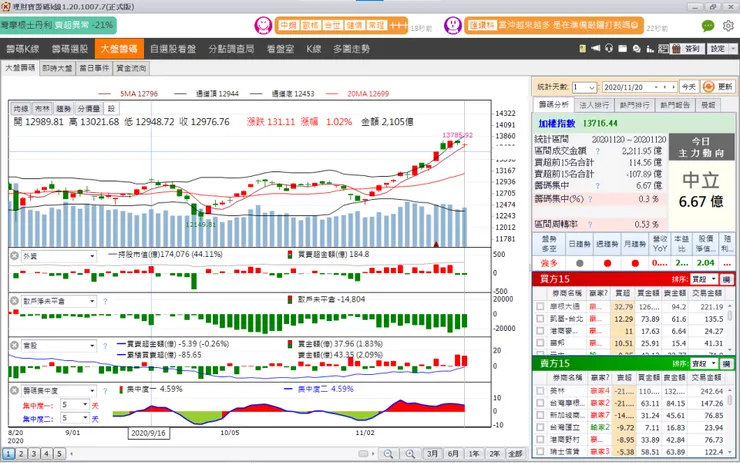Open the green speech bubble message icon
This screenshot has width=740, height=463.
(707, 26)
